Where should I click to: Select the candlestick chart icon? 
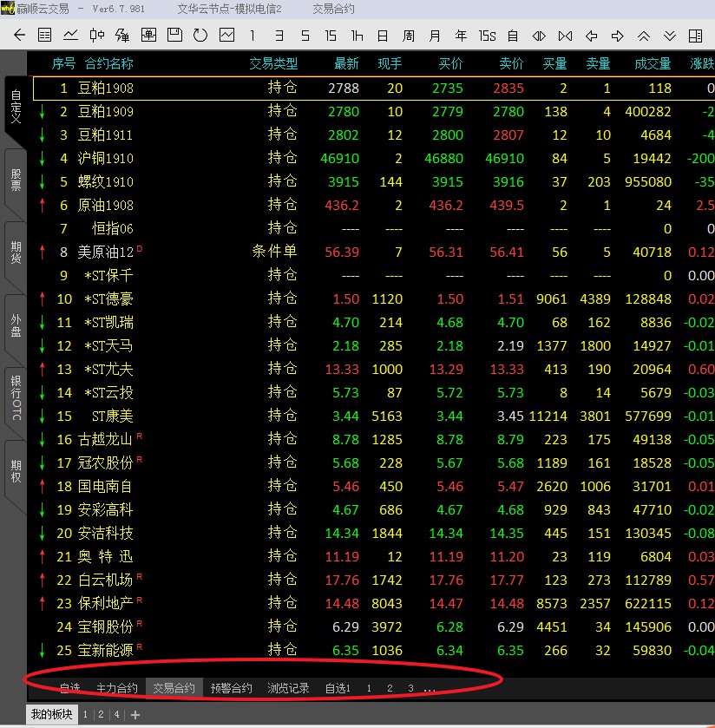point(97,36)
